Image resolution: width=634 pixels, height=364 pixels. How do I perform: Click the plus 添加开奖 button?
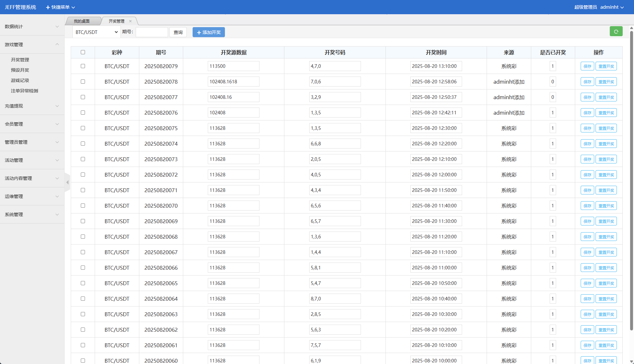tap(209, 32)
